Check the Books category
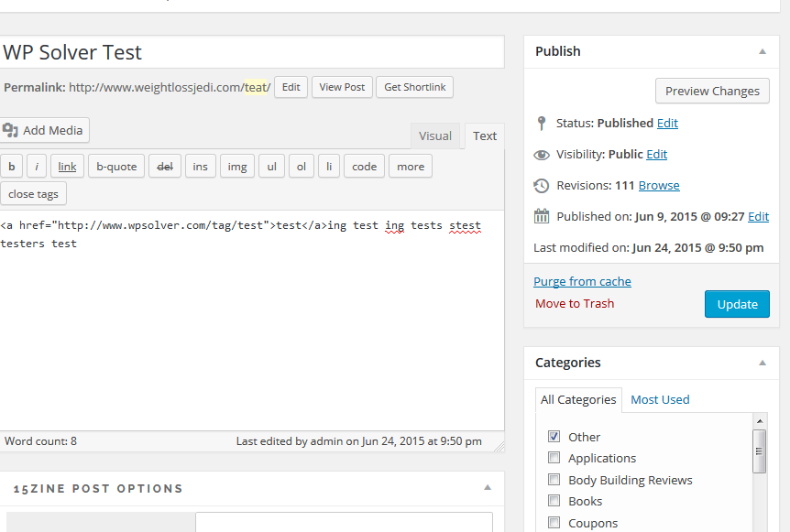790x532 pixels. 554,501
